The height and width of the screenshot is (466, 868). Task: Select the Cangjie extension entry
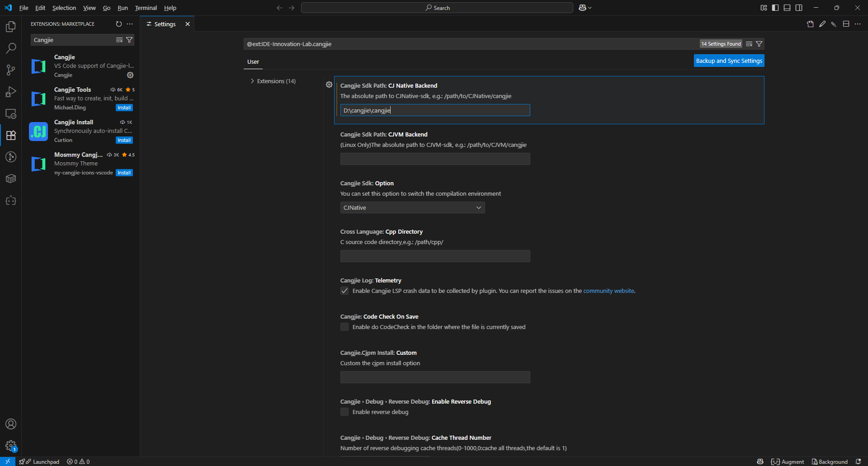click(x=81, y=66)
